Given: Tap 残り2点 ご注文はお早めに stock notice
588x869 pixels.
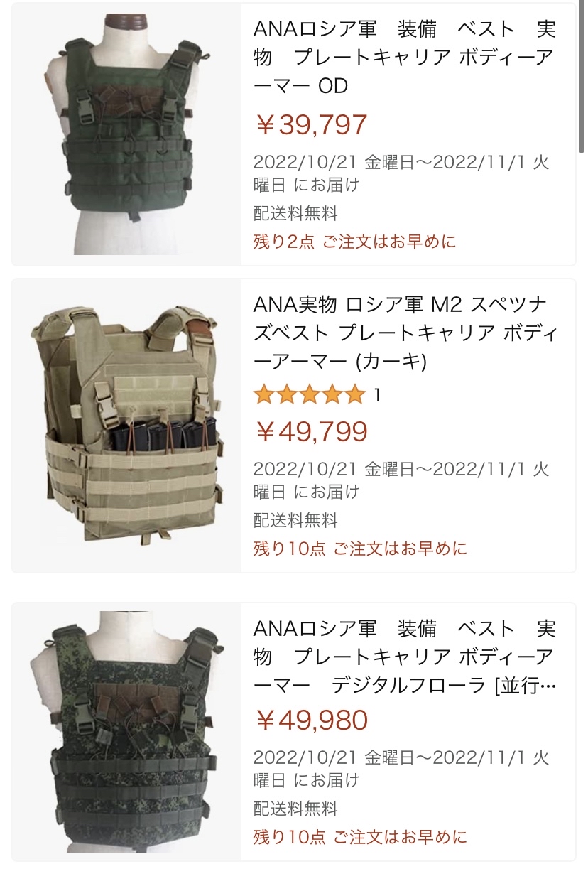Looking at the screenshot, I should coord(354,242).
